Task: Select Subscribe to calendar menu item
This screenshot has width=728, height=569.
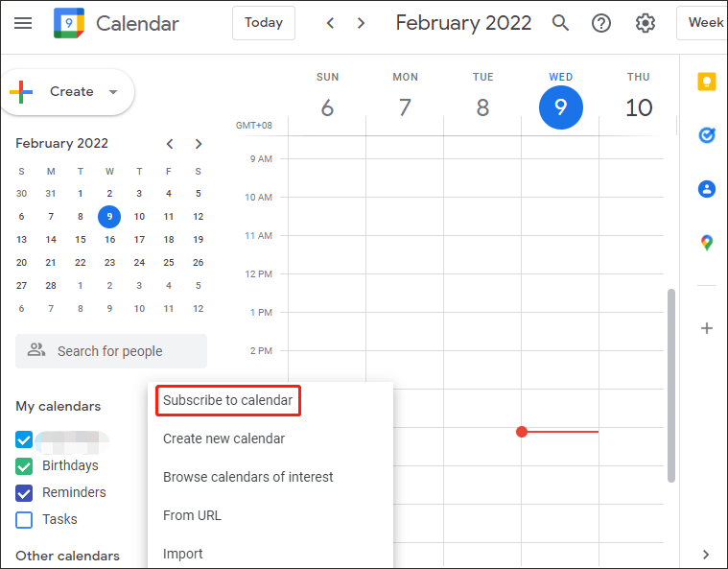Action: tap(227, 400)
